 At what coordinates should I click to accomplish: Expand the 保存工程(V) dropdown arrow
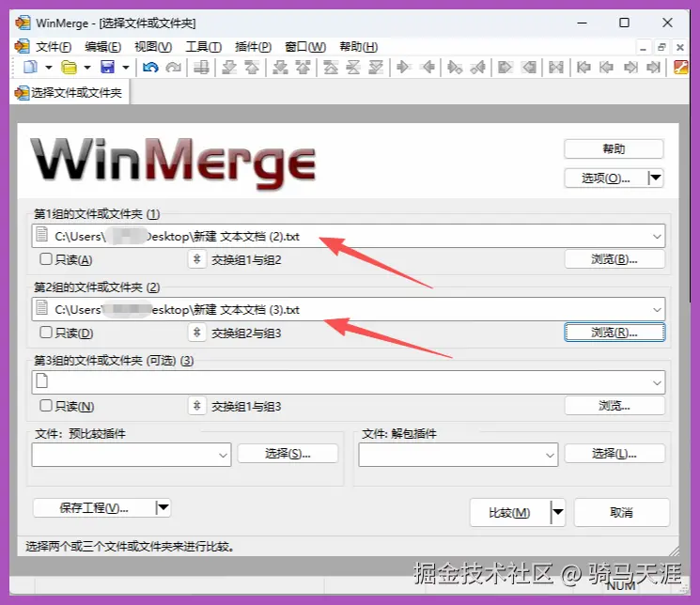[163, 507]
